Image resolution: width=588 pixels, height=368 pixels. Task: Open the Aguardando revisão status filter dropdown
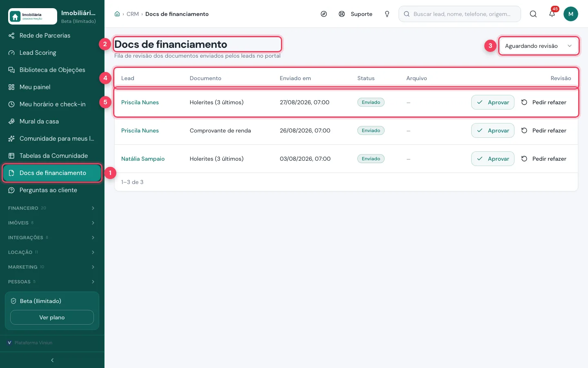coord(539,46)
